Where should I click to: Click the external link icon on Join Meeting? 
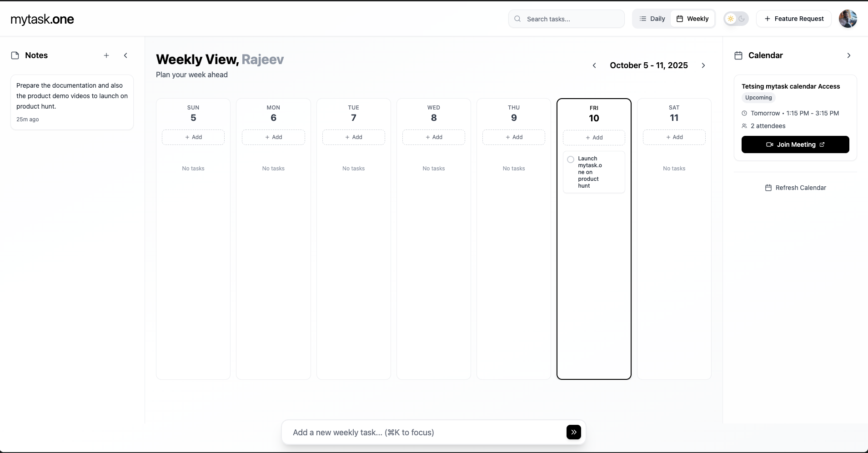pos(822,144)
